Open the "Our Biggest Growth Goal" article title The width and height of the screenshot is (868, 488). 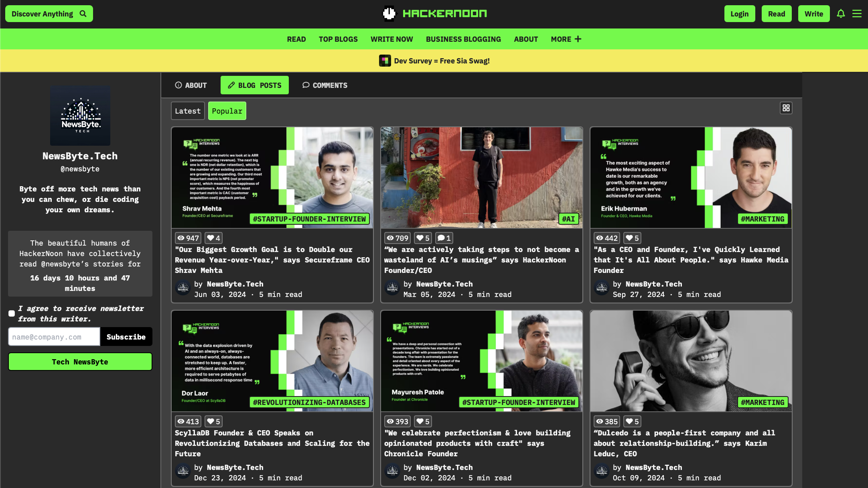(x=272, y=260)
